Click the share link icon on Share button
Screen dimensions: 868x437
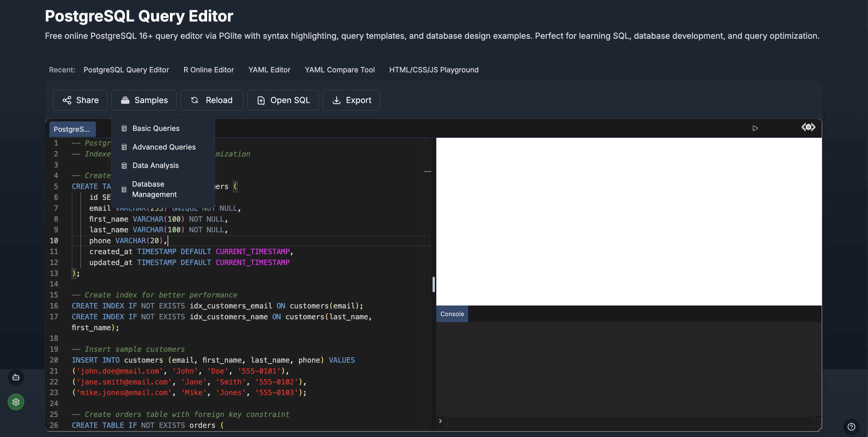coord(67,100)
